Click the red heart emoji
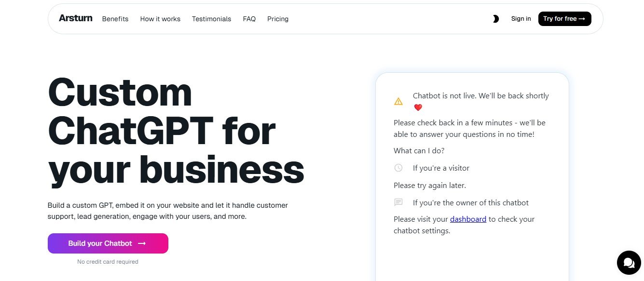 click(418, 107)
